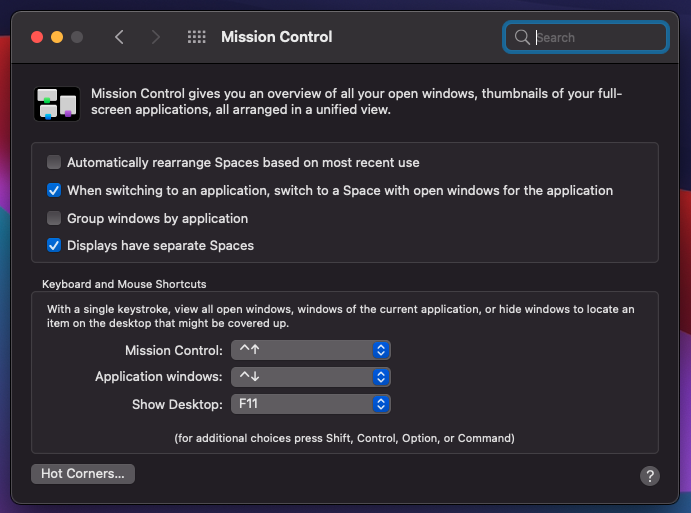
Task: Click the Mission Control window title
Action: 276,37
